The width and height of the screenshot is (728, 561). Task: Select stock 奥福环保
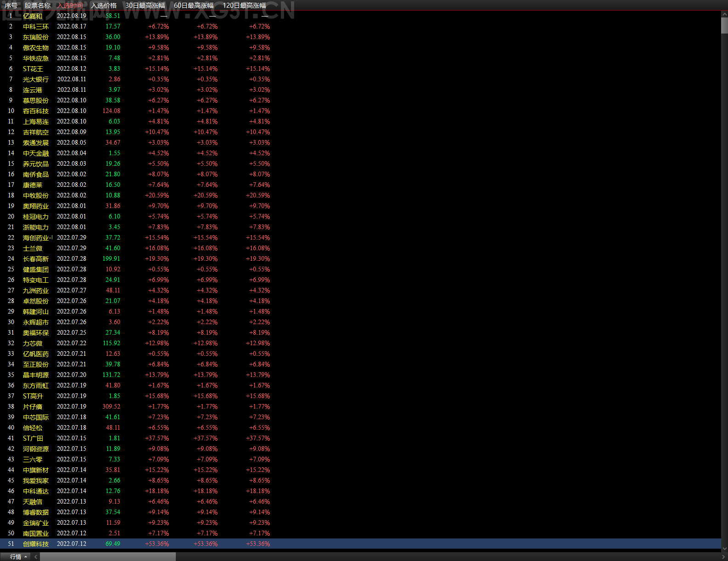click(x=36, y=333)
